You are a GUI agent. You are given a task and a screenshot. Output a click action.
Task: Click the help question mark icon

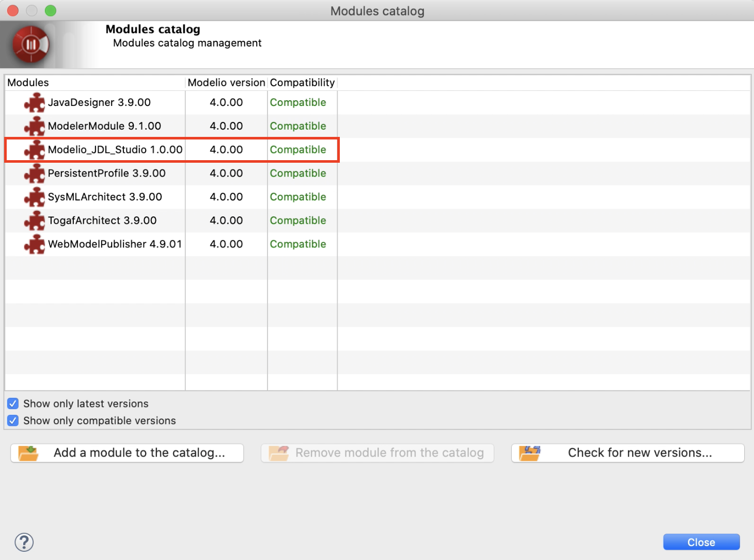point(24,542)
